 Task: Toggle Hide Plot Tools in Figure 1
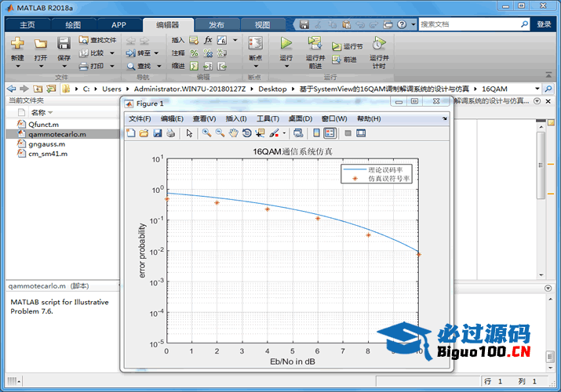coord(348,133)
